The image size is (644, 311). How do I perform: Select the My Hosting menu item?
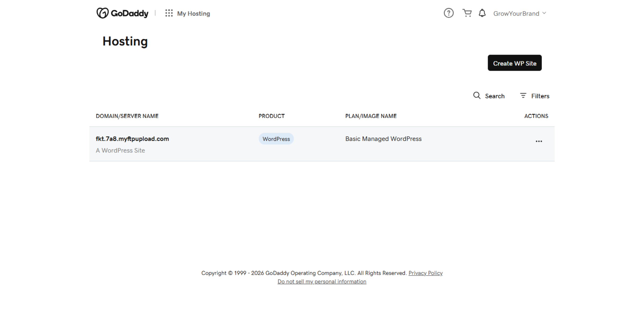tap(193, 13)
